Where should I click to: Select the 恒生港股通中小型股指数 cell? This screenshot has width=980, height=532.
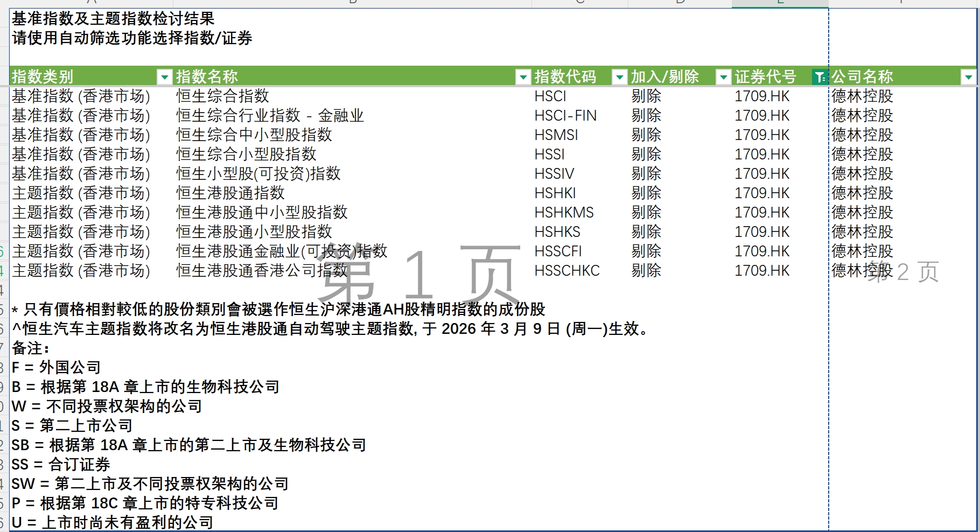click(x=262, y=213)
